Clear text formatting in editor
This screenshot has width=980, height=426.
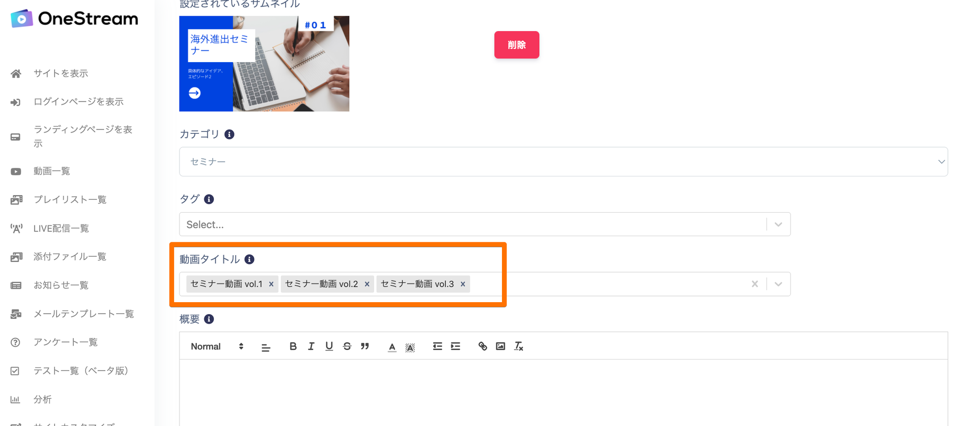click(519, 346)
